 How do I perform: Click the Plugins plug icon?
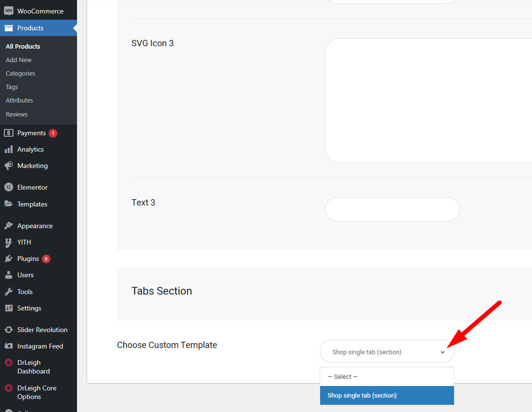[9, 259]
